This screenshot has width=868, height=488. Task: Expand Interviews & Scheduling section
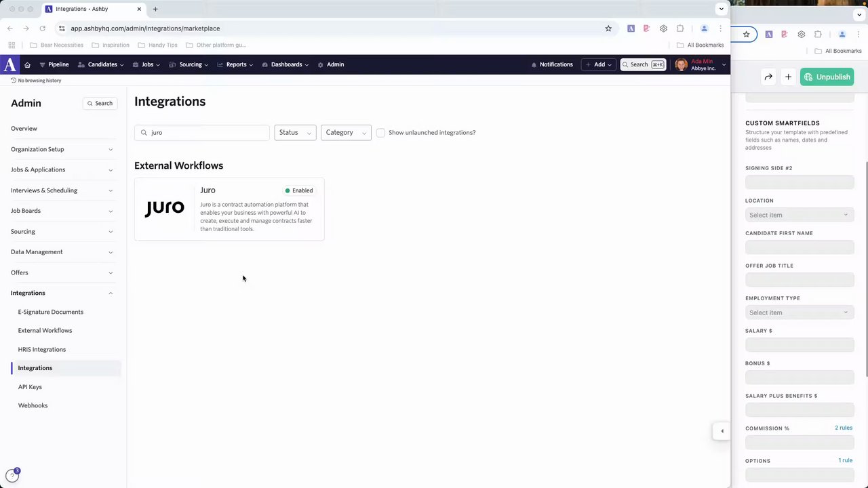62,190
